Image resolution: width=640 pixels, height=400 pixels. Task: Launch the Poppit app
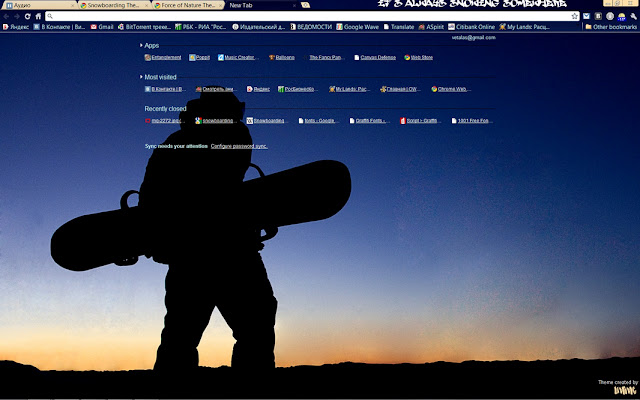pyautogui.click(x=199, y=58)
